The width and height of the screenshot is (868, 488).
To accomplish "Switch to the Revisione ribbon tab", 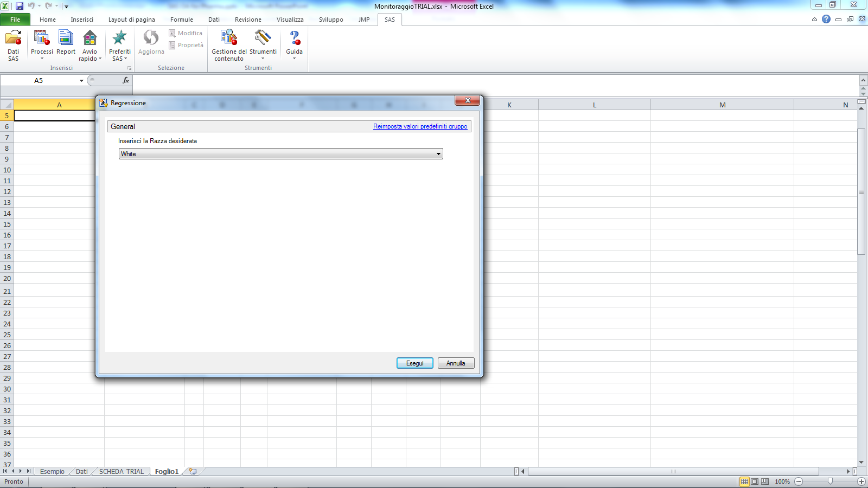I will (248, 20).
